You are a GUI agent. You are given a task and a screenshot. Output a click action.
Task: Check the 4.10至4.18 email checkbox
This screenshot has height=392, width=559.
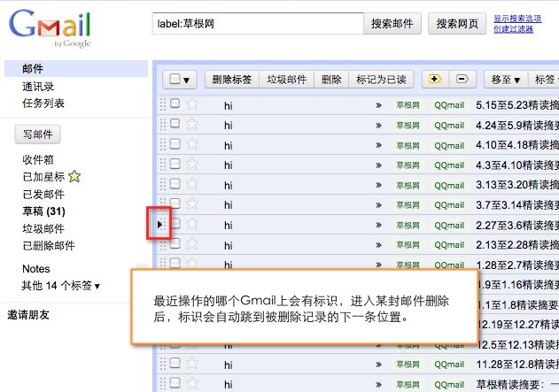[x=175, y=143]
